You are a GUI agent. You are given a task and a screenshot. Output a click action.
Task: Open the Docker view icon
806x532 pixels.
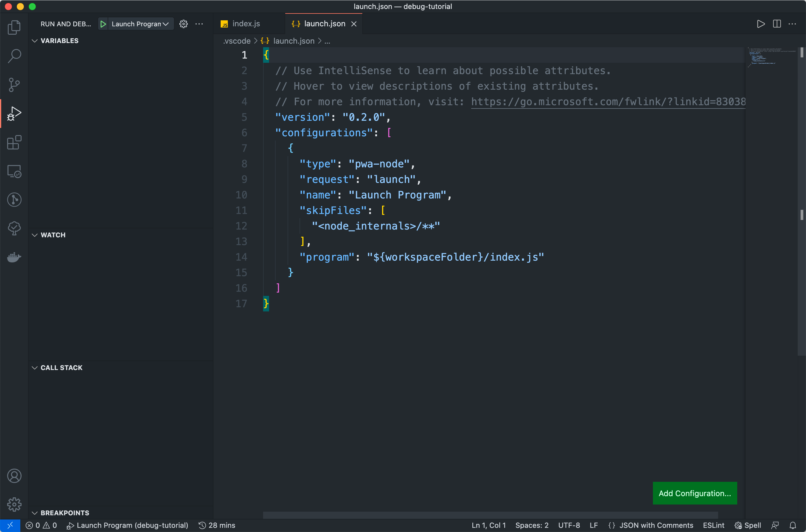click(14, 257)
